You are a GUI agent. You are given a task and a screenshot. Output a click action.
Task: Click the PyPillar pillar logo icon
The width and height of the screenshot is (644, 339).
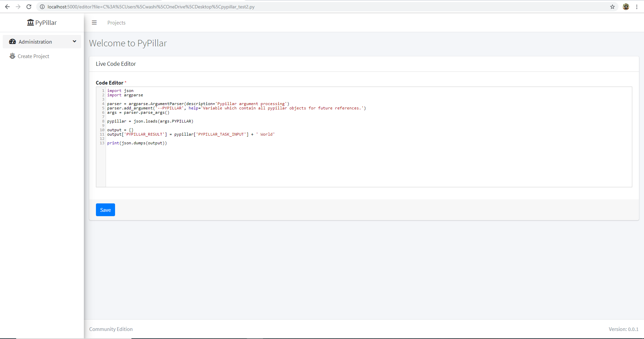[x=31, y=22]
